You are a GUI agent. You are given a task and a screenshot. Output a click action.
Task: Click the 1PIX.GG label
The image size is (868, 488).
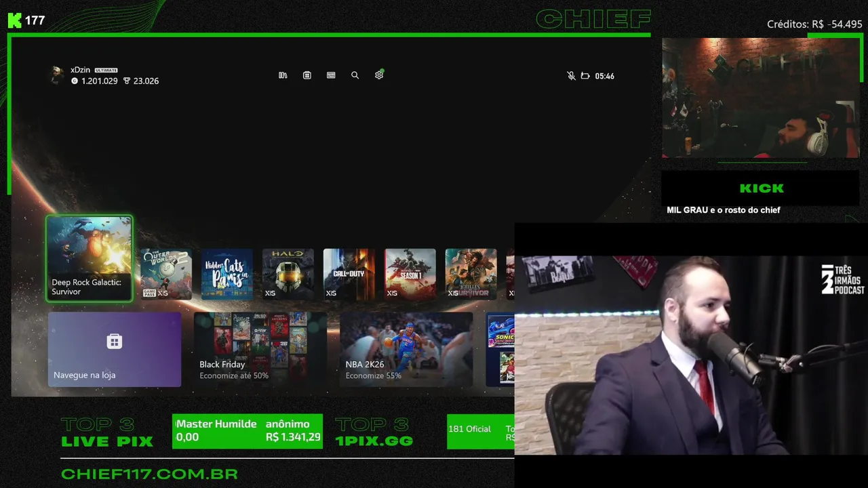click(x=374, y=441)
